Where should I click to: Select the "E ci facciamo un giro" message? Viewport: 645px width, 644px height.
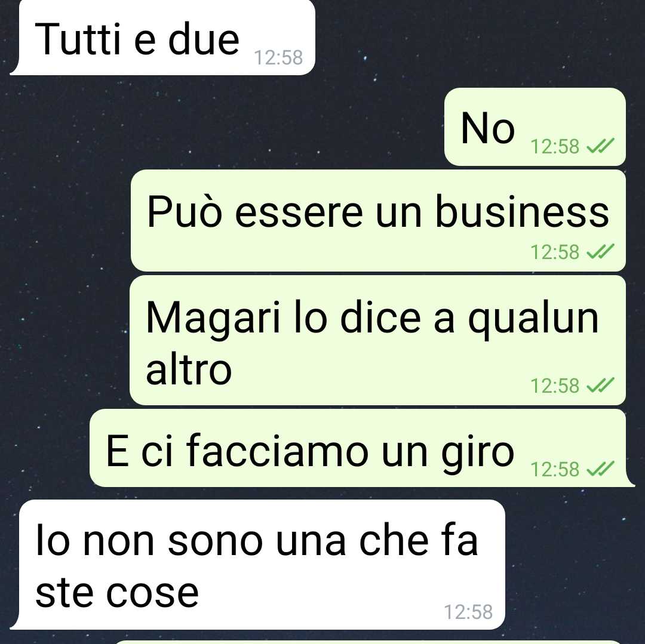(x=362, y=448)
